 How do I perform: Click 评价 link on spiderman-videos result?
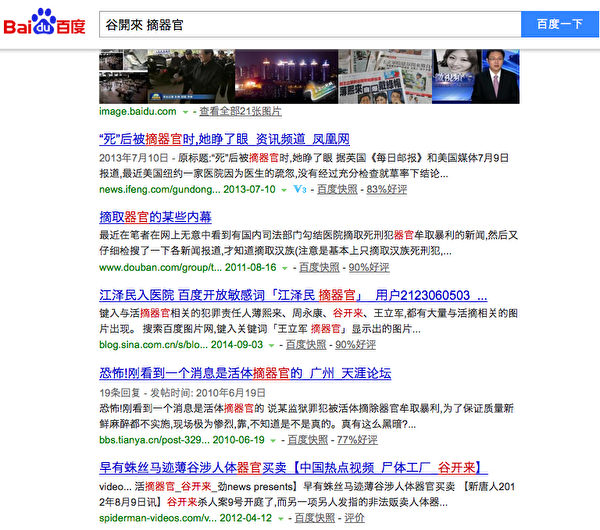point(354,518)
